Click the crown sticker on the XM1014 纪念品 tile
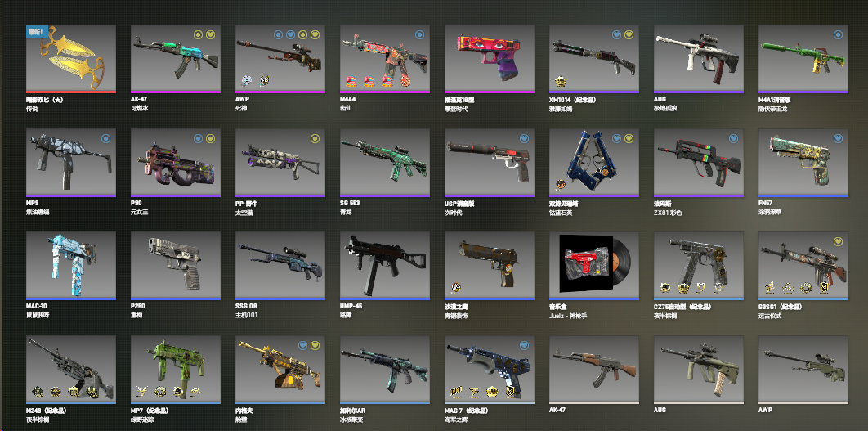This screenshot has width=868, height=431. point(560,82)
